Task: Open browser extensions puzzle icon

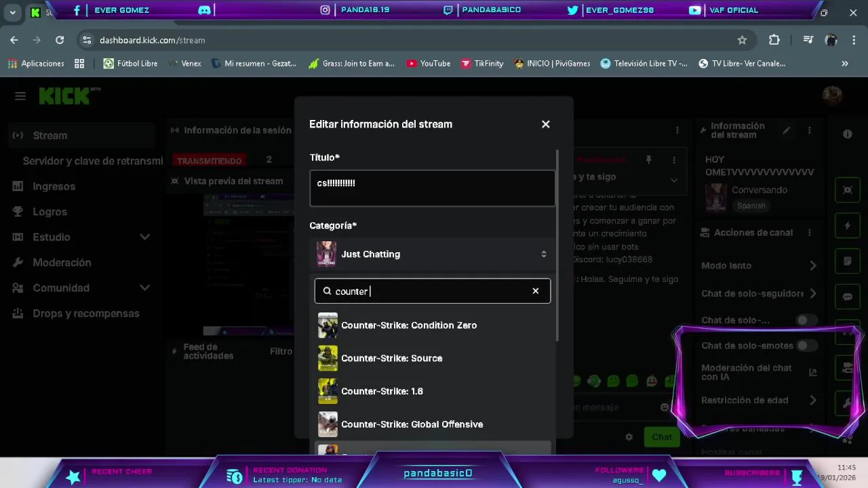Action: coord(774,40)
